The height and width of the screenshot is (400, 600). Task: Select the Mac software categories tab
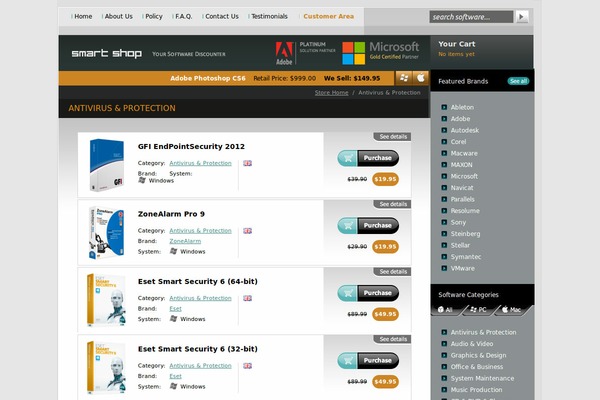pyautogui.click(x=513, y=310)
